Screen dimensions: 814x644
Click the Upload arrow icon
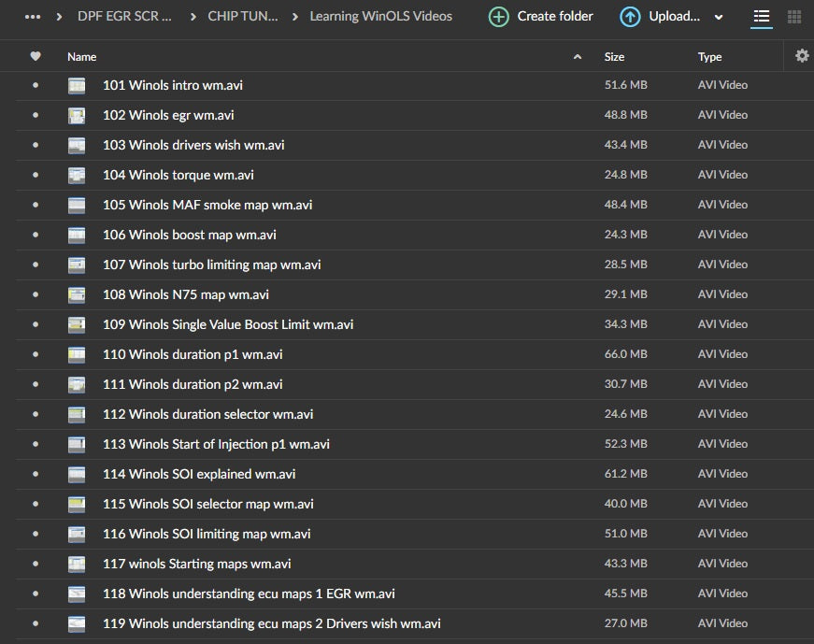pos(631,17)
